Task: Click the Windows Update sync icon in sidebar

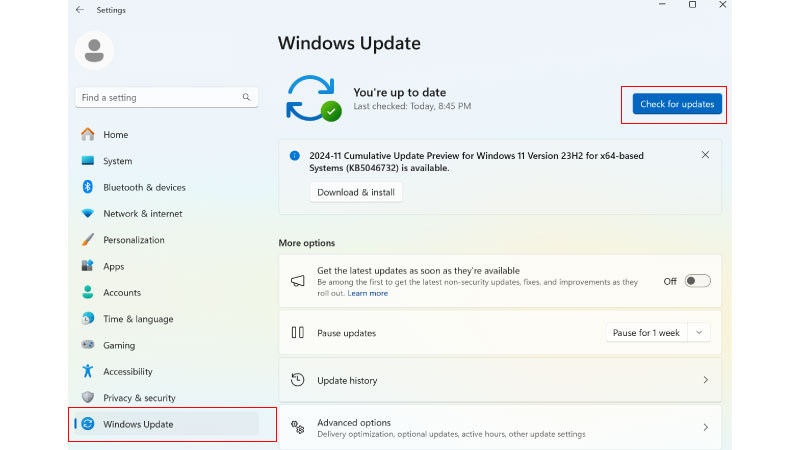Action: coord(88,423)
